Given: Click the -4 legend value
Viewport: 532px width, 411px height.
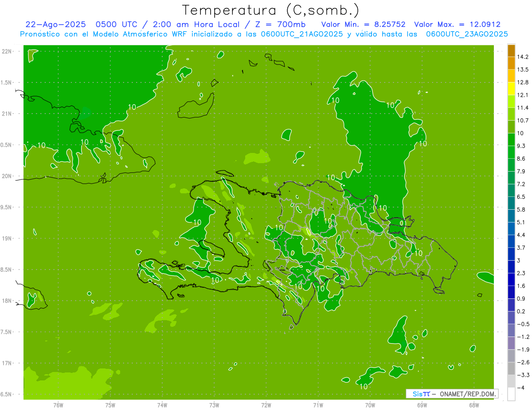Looking at the screenshot, I should [520, 388].
